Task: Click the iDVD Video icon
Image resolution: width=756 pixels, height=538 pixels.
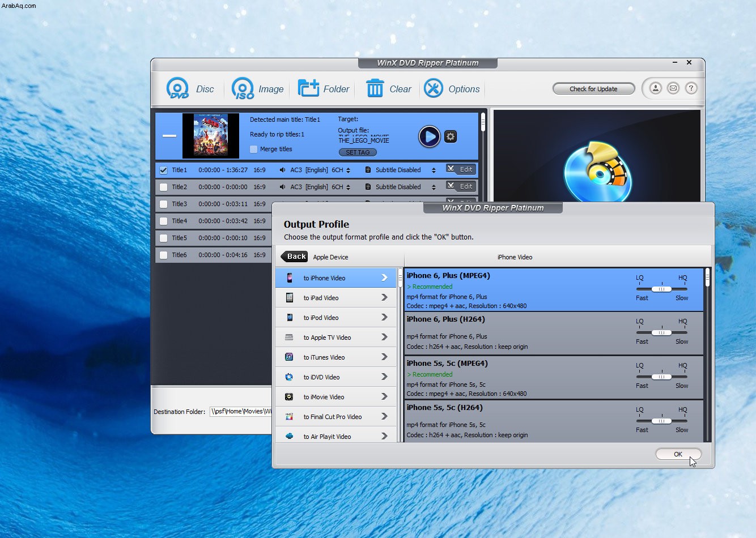Action: (290, 377)
